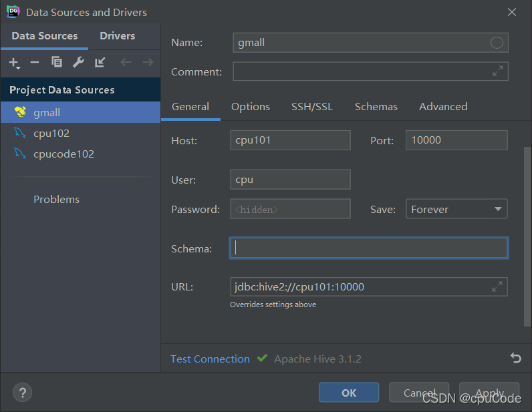Image resolution: width=532 pixels, height=412 pixels.
Task: Select the cpucode102 data source
Action: 80,154
